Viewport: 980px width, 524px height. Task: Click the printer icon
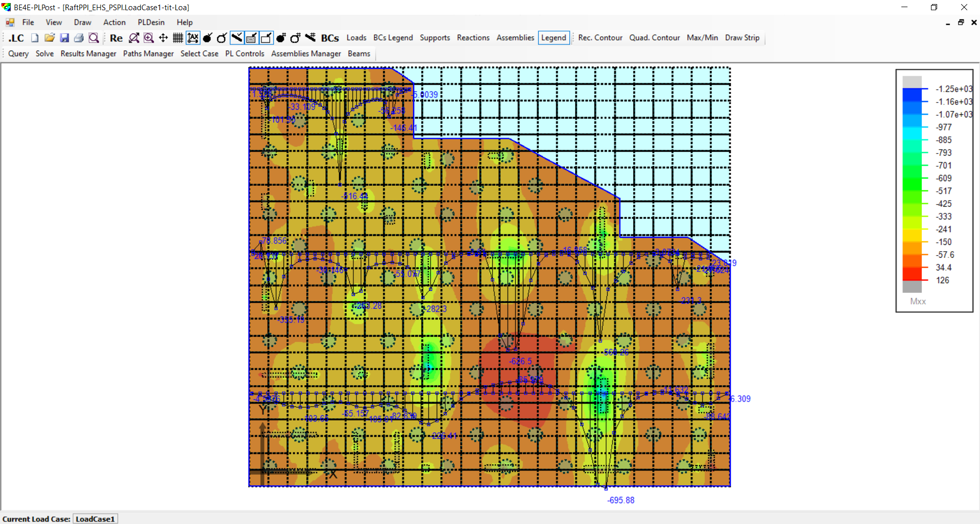79,38
